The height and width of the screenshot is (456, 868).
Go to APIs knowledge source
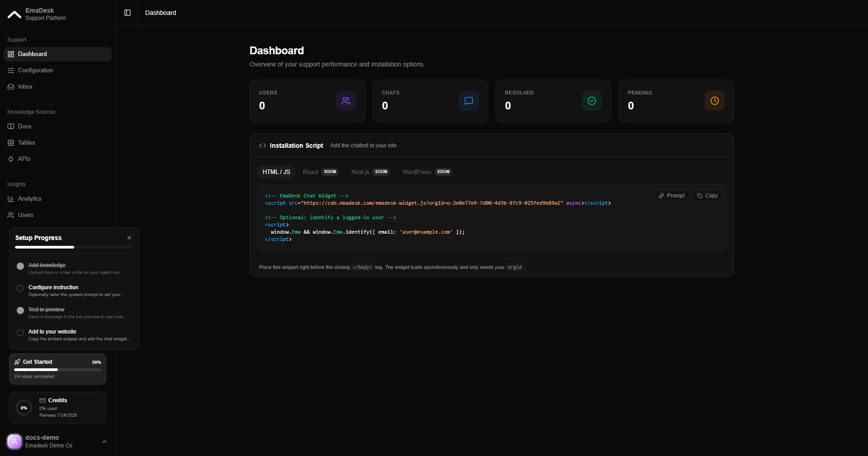[57, 159]
